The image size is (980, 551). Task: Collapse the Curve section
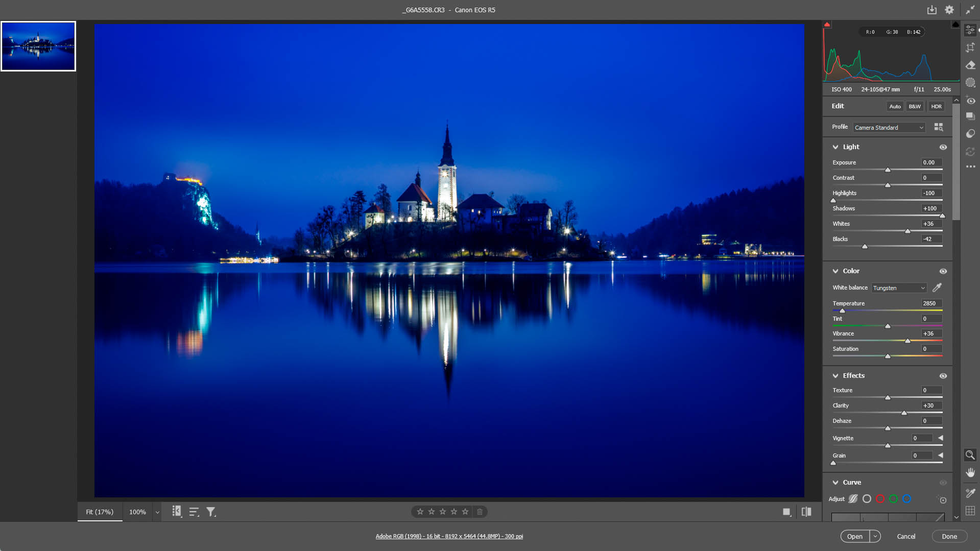pos(835,483)
